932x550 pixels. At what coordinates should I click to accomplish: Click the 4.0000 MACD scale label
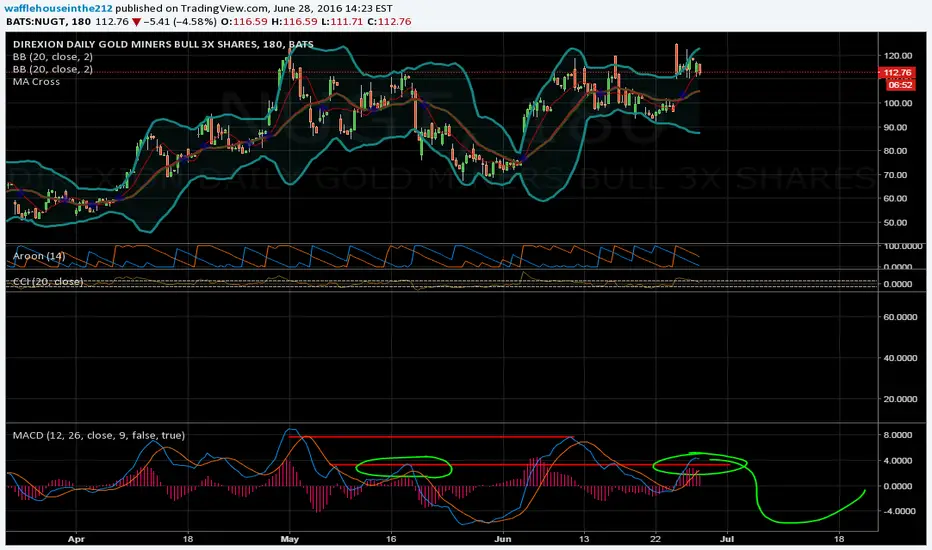pyautogui.click(x=898, y=461)
